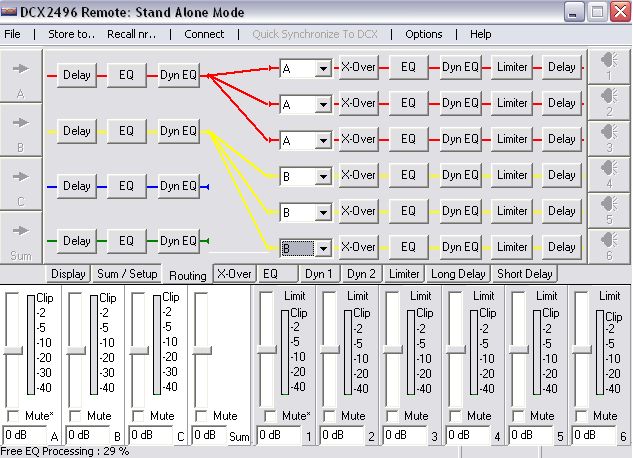Click output 3 Limiter button
633x458 pixels.
coord(512,139)
